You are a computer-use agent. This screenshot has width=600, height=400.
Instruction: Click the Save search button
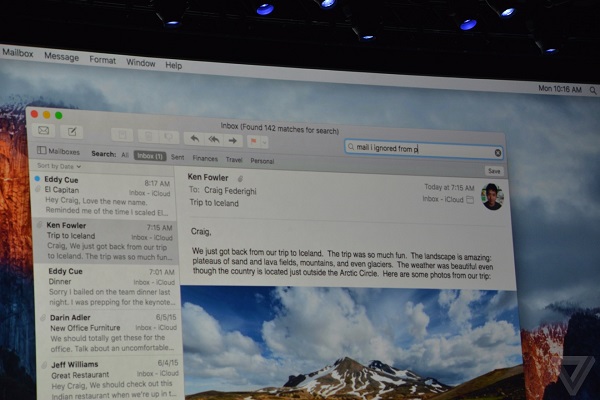[493, 171]
